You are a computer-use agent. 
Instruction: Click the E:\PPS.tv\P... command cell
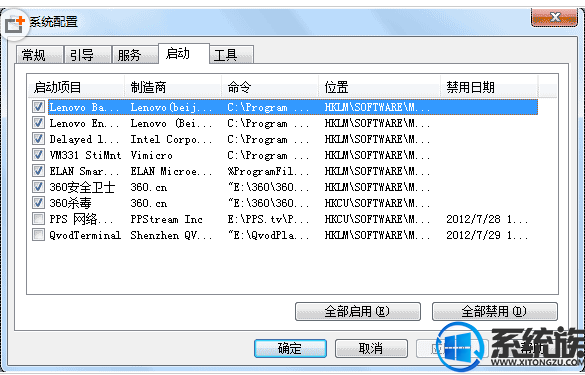pyautogui.click(x=268, y=219)
